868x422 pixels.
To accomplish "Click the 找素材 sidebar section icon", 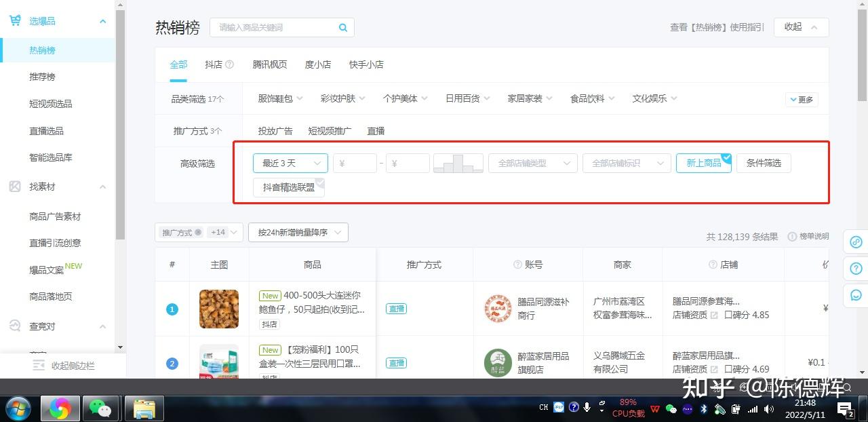I will coord(15,187).
